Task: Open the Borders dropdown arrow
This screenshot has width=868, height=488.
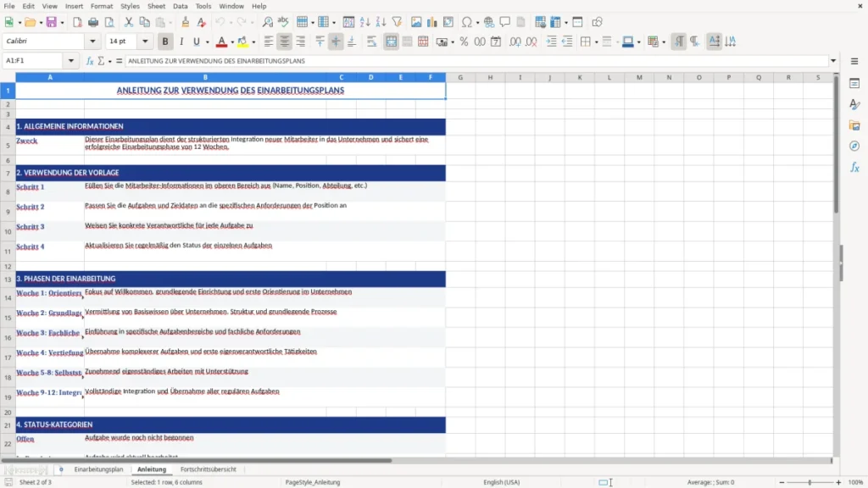Action: coord(596,42)
